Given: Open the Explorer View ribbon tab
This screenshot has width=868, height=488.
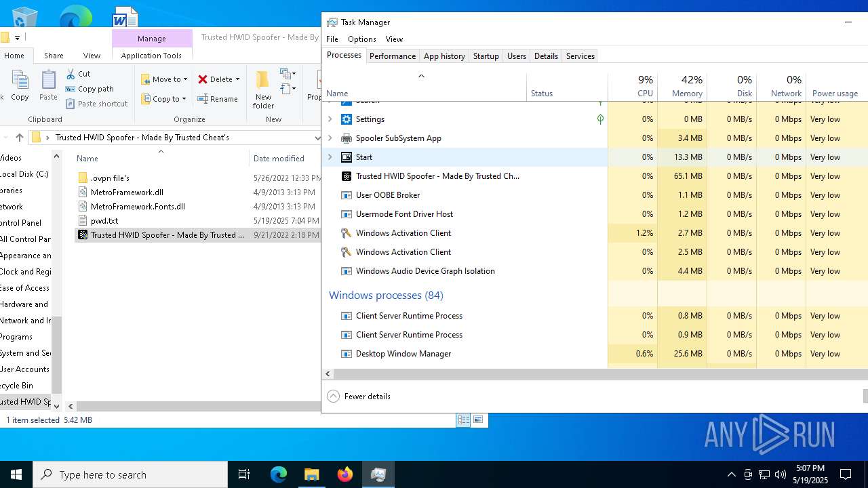Looking at the screenshot, I should (x=92, y=56).
